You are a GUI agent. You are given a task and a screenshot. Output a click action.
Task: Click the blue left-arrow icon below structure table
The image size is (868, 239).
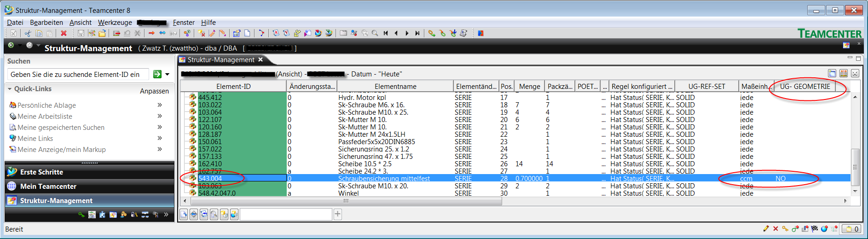point(194,214)
